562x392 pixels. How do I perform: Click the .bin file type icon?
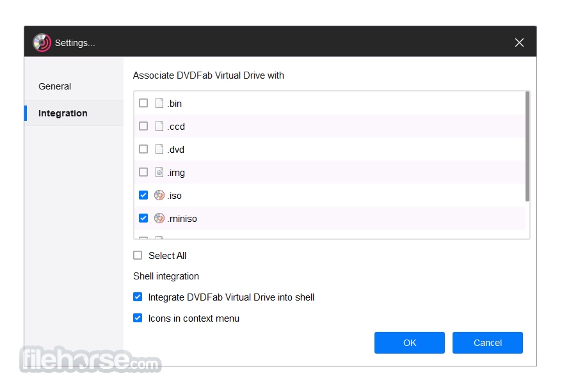(159, 103)
